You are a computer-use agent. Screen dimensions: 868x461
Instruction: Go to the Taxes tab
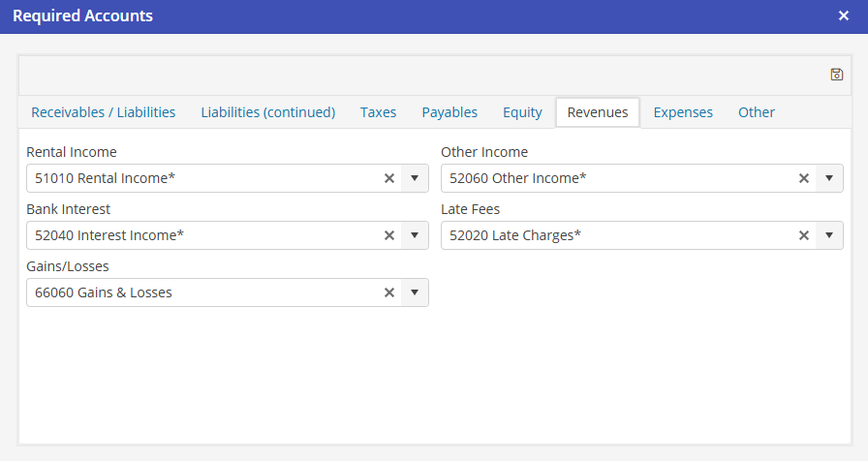coord(378,112)
